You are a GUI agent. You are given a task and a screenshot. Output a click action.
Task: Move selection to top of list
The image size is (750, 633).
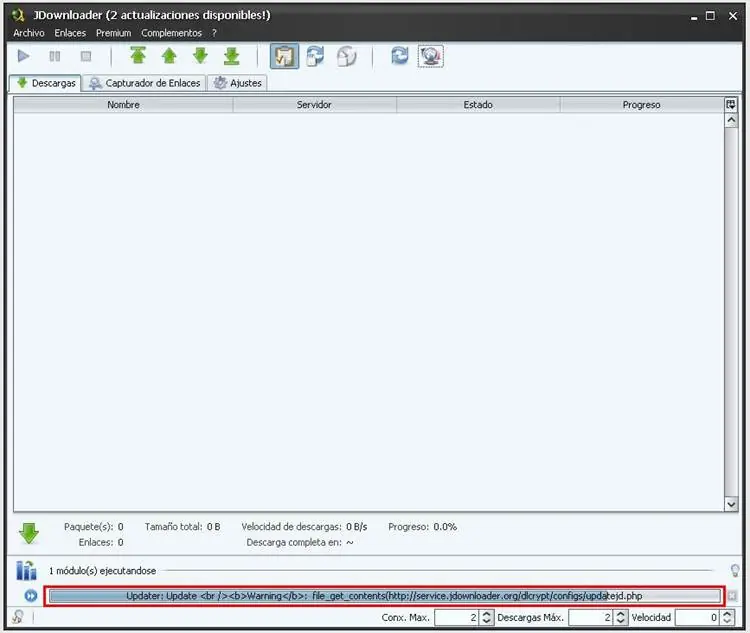pos(138,56)
